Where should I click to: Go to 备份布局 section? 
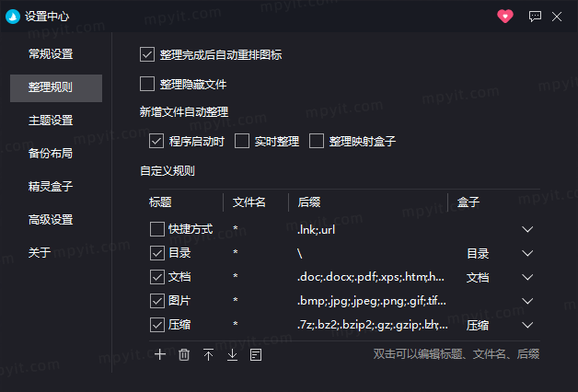[51, 154]
